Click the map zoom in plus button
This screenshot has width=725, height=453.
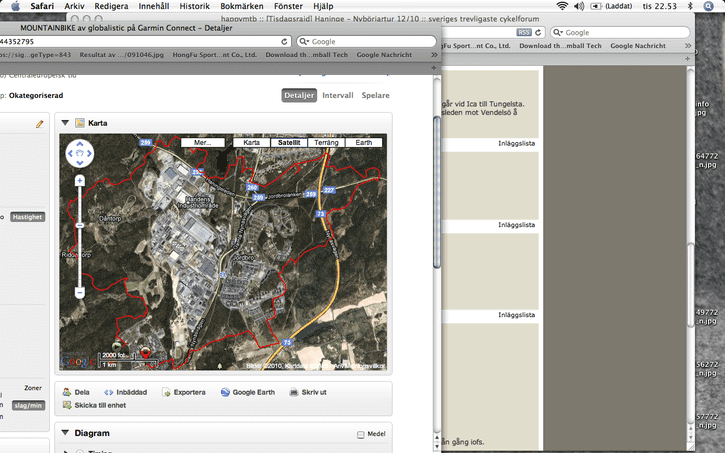(x=79, y=181)
